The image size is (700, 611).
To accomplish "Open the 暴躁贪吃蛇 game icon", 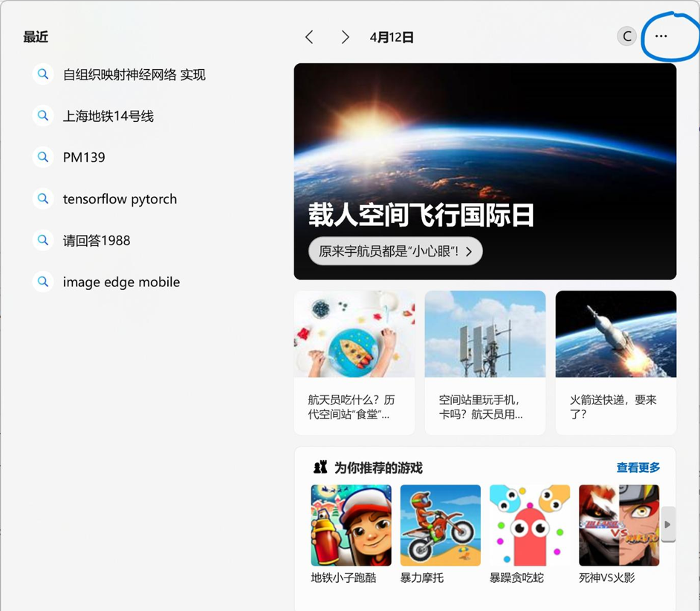I will click(x=529, y=526).
